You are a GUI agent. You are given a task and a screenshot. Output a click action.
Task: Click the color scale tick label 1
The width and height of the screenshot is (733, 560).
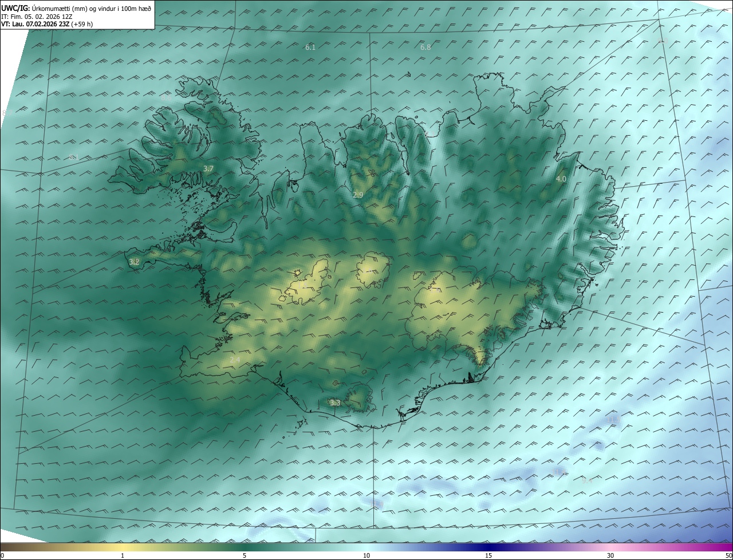(x=123, y=555)
